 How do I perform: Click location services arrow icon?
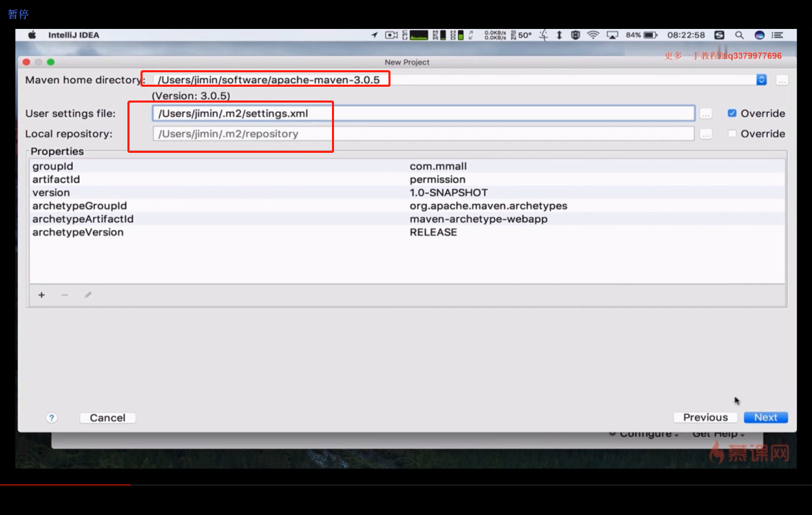click(x=375, y=35)
